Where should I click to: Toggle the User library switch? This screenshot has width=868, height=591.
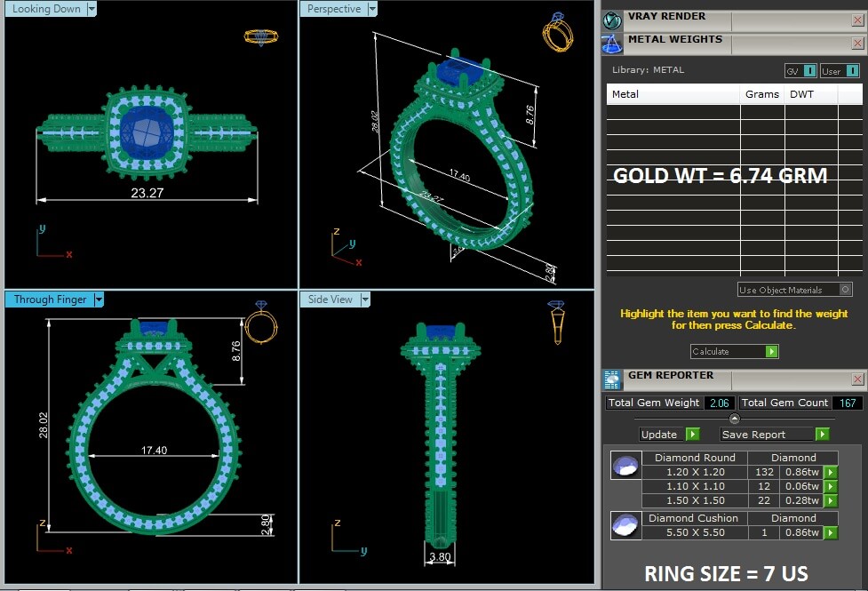coord(852,71)
